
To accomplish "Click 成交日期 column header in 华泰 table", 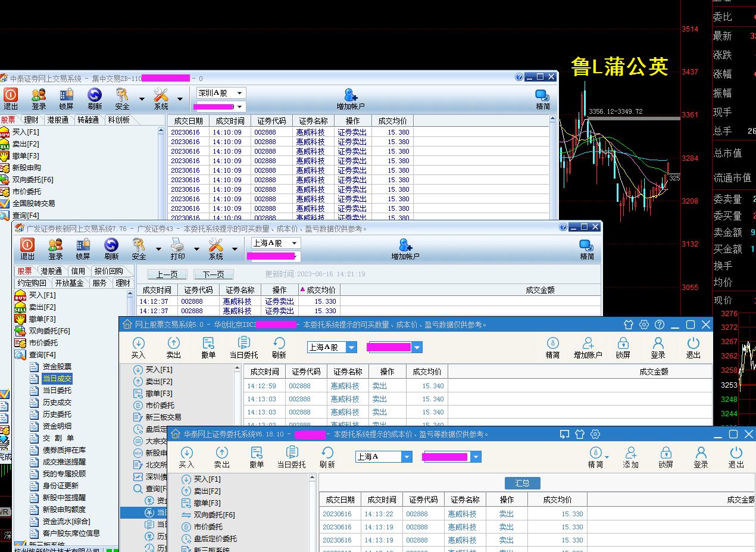I will (x=339, y=500).
